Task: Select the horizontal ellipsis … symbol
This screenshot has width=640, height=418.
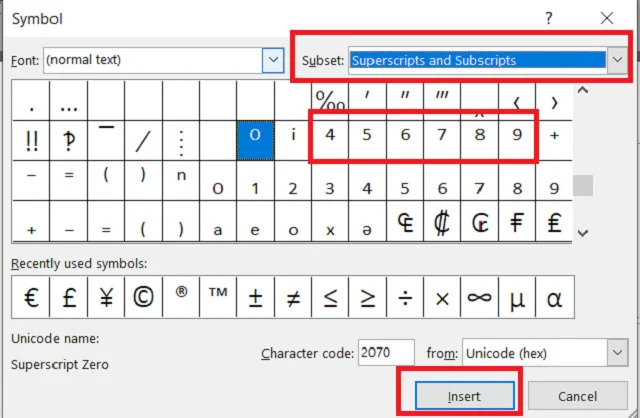Action: tap(69, 100)
